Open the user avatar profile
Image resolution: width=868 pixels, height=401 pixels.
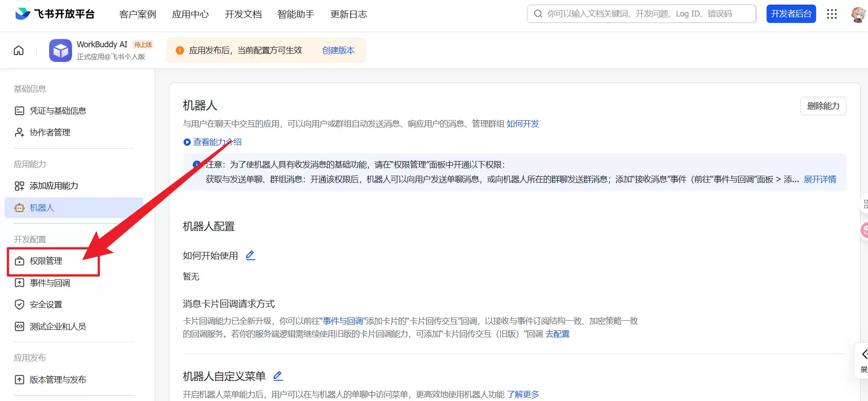click(857, 14)
